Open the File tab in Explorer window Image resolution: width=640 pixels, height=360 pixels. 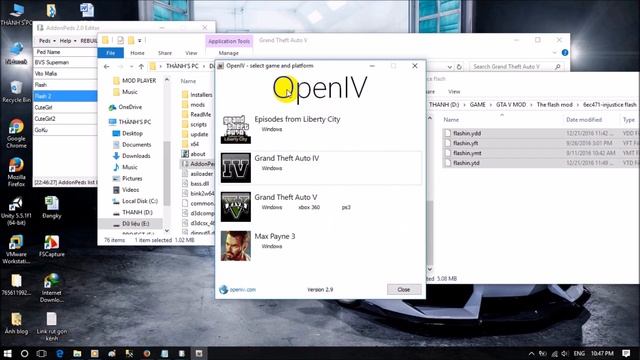point(111,53)
